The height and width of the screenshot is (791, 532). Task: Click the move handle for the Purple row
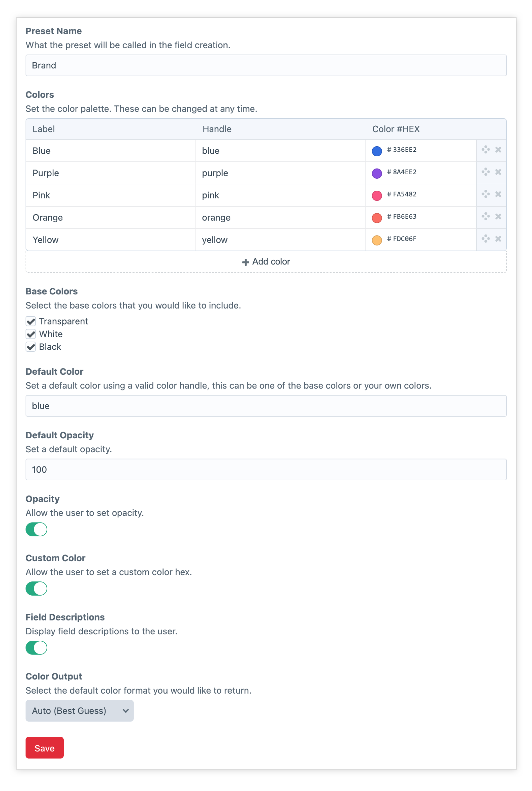click(486, 172)
